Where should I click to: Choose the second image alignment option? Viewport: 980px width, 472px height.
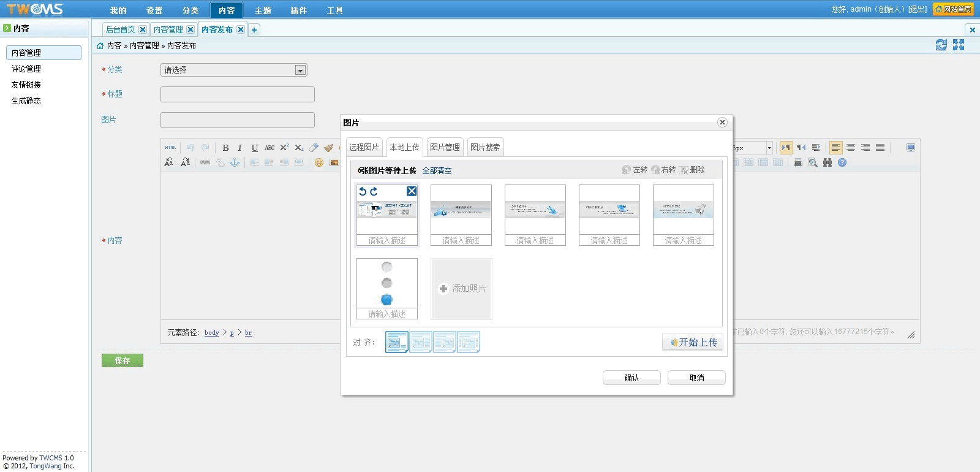pyautogui.click(x=421, y=342)
